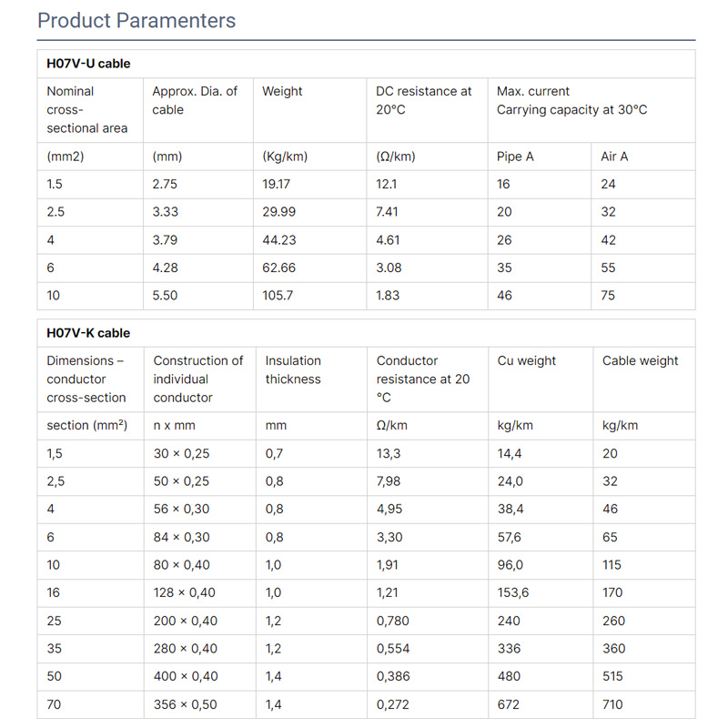Screen dimensions: 728x728
Task: Click the Max. current carrying capacity header
Action: click(x=571, y=100)
